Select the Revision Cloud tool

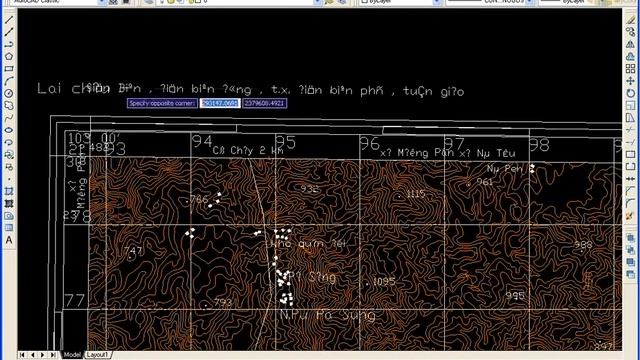click(x=9, y=105)
